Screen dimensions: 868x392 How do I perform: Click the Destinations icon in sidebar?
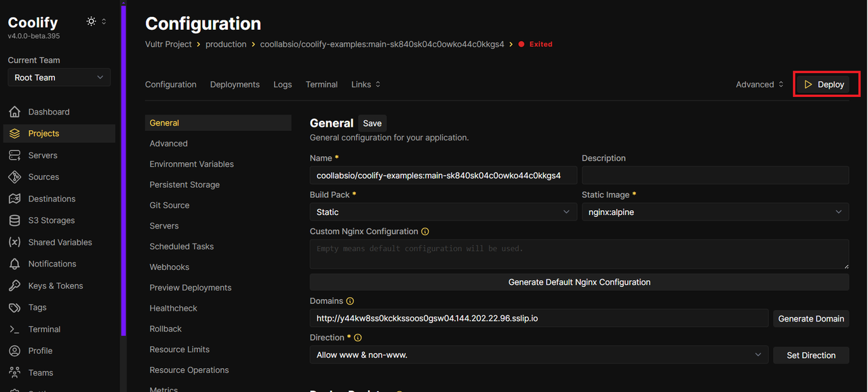pyautogui.click(x=14, y=199)
